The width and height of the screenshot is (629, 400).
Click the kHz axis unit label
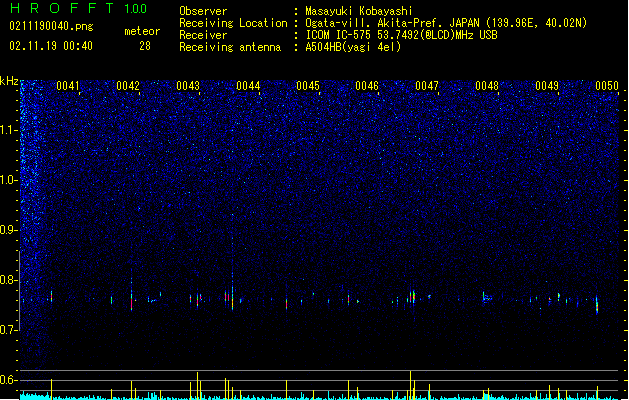point(9,81)
